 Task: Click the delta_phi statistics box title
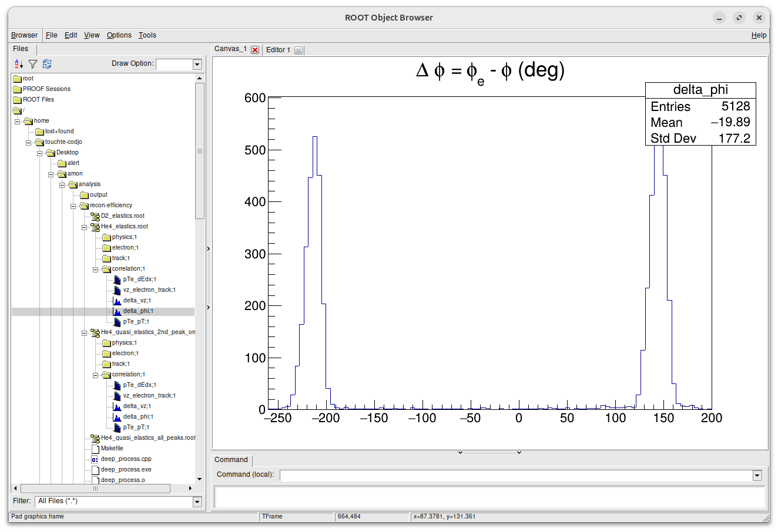(x=700, y=90)
